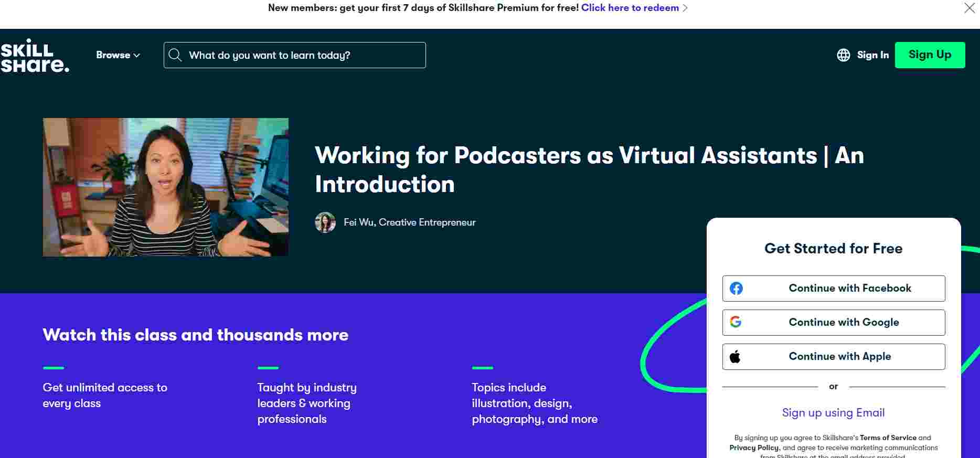Click the Sign In link
This screenshot has height=458, width=980.
point(873,55)
